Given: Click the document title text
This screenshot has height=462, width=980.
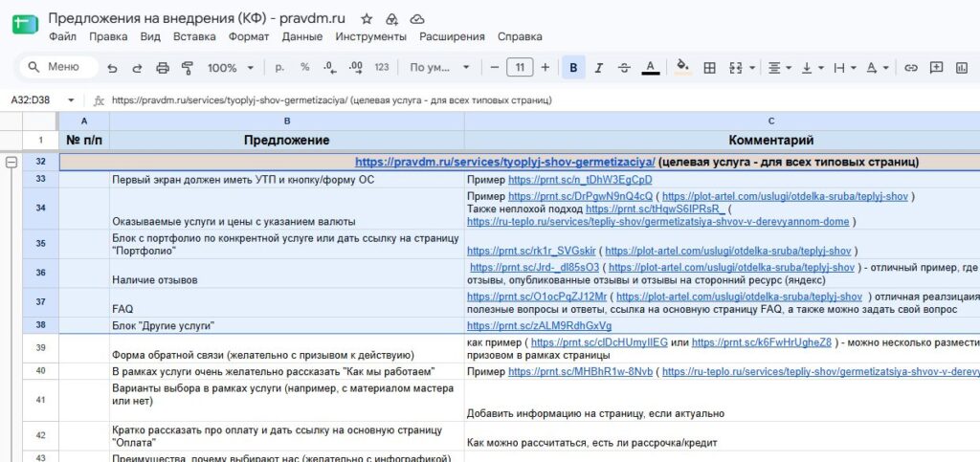Looking at the screenshot, I should pyautogui.click(x=197, y=18).
